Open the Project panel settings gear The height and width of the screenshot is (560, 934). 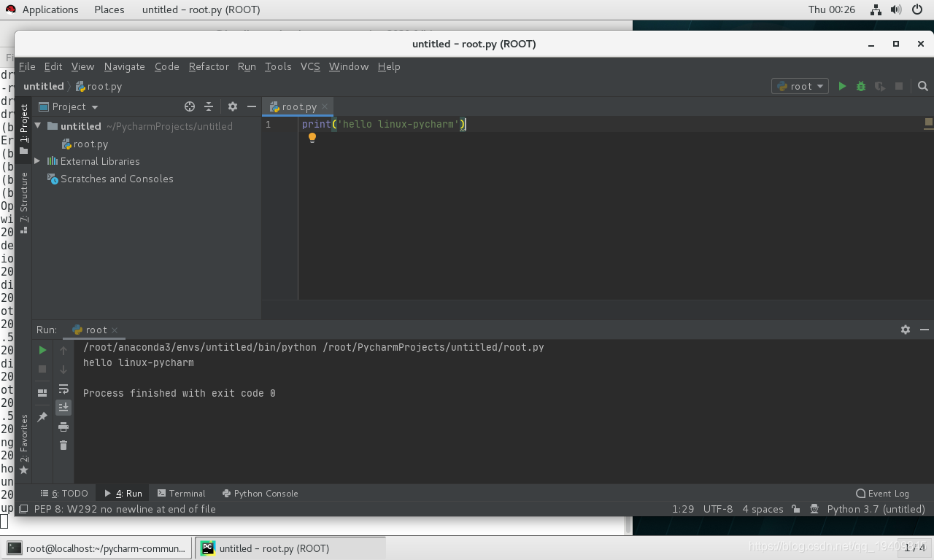(x=232, y=106)
